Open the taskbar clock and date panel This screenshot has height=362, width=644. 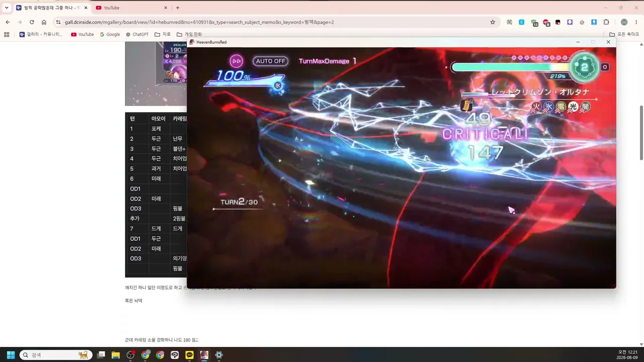(627, 355)
